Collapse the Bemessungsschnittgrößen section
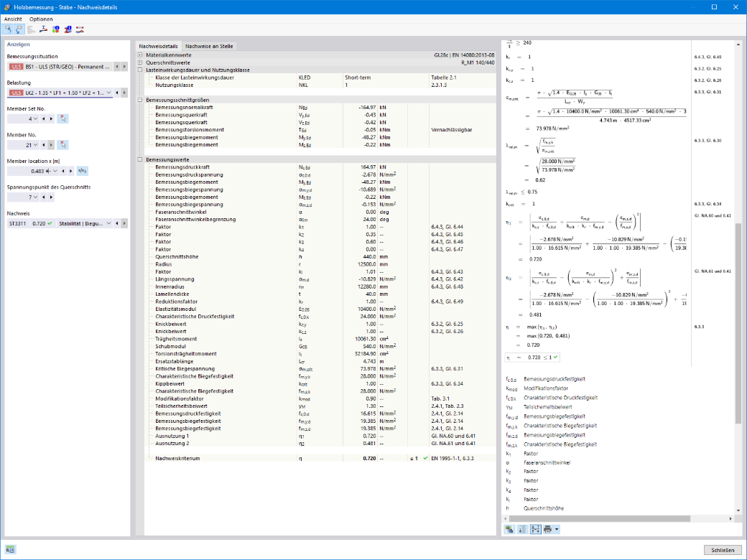The height and width of the screenshot is (560, 747). pyautogui.click(x=140, y=100)
